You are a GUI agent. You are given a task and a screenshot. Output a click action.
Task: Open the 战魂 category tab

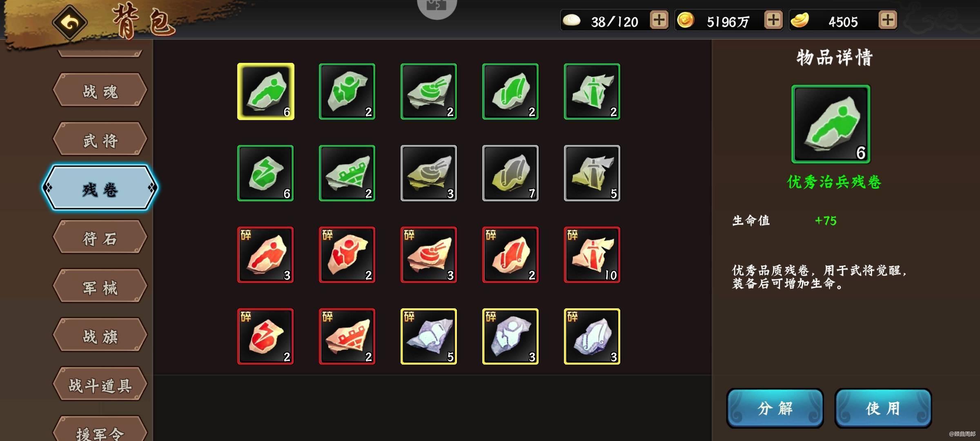coord(100,90)
